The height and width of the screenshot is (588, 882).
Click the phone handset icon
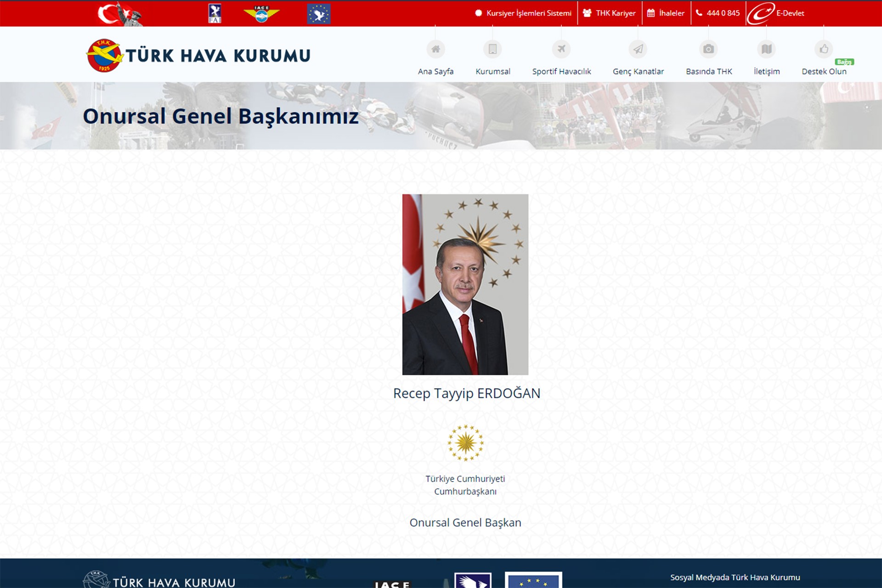pos(699,13)
